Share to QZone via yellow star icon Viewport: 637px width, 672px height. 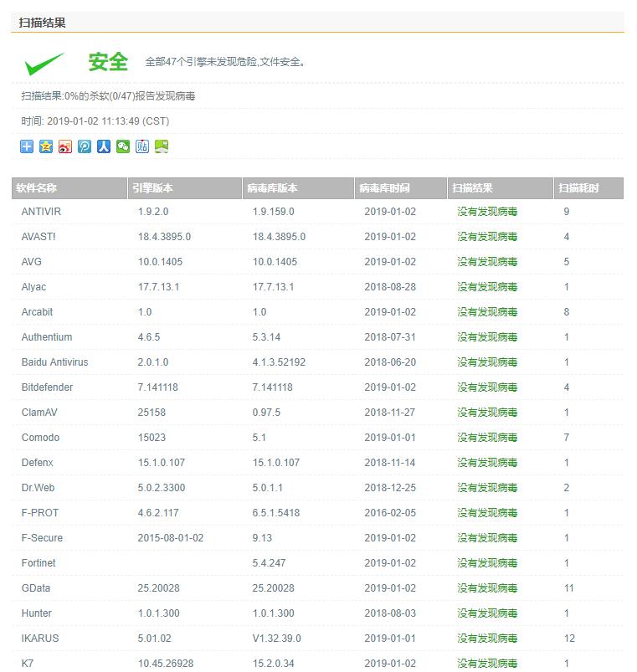pos(46,146)
